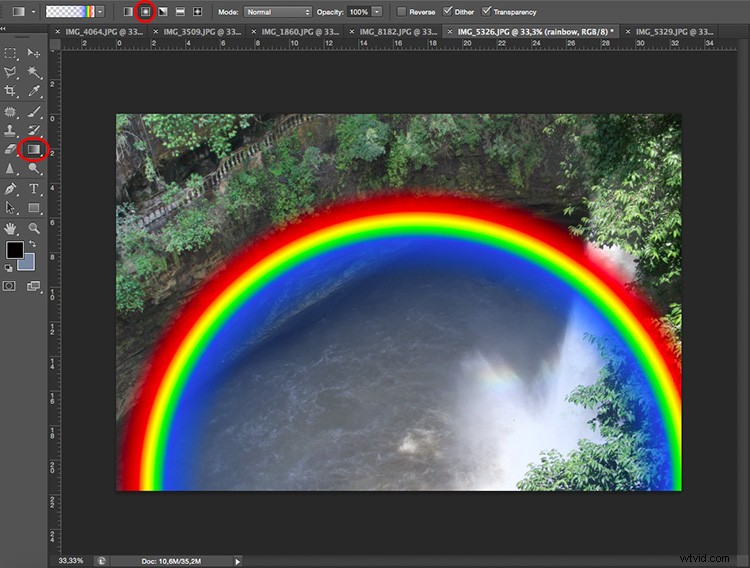
Task: Close the IMG_5329.JPG document tab
Action: (628, 32)
